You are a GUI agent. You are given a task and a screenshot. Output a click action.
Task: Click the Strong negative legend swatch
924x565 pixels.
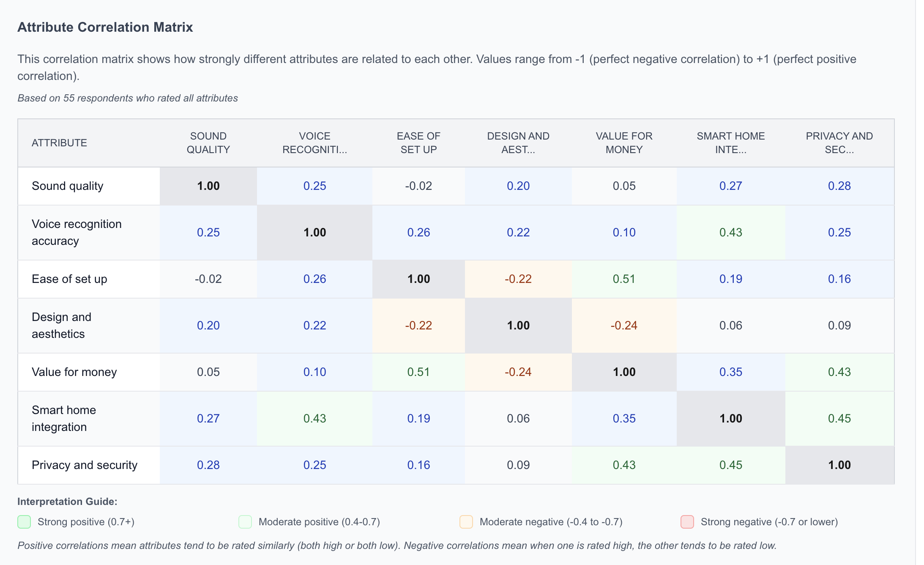coord(687,522)
